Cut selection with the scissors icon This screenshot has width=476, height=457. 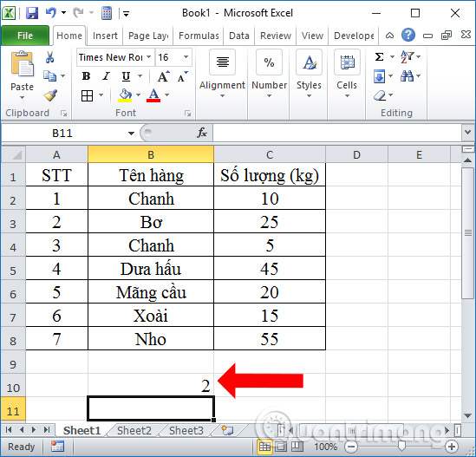point(50,57)
